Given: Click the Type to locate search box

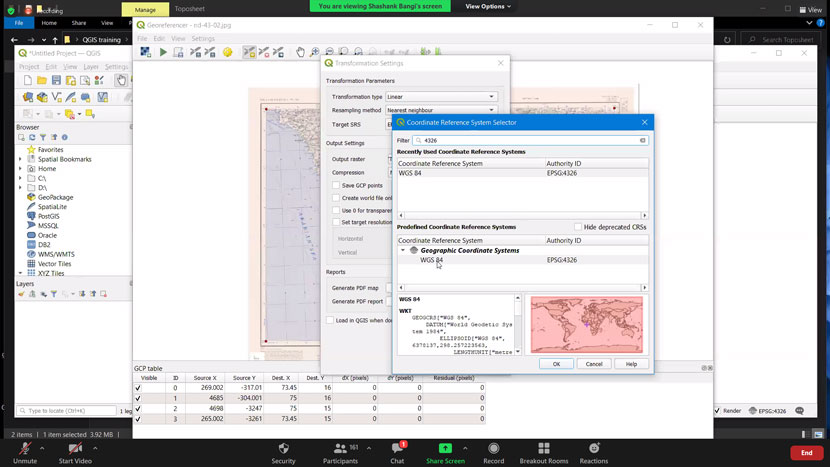Looking at the screenshot, I should pos(66,411).
